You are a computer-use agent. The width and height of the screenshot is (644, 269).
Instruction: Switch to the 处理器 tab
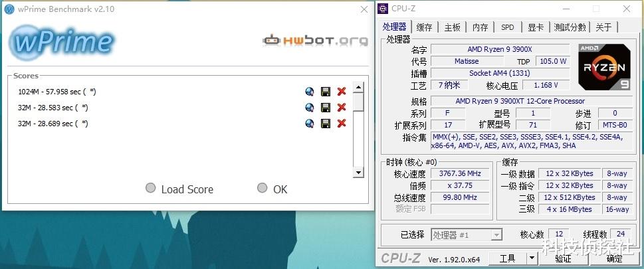point(394,27)
